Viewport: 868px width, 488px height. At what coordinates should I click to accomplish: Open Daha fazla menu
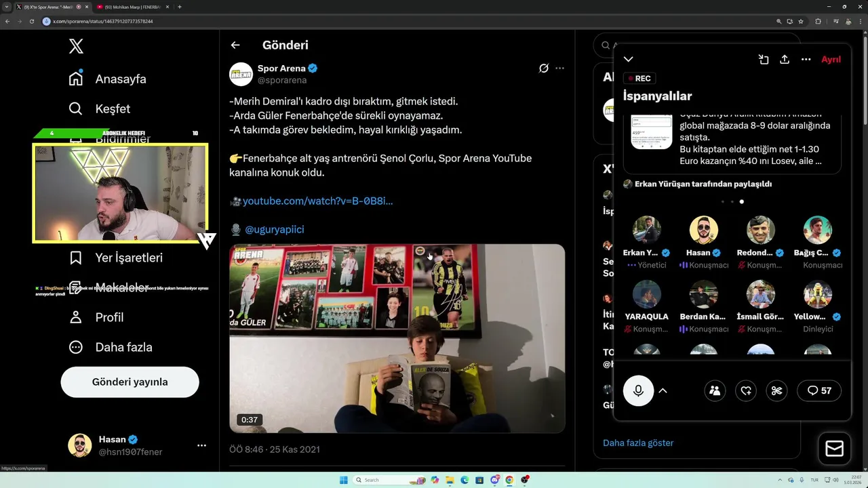click(x=111, y=347)
